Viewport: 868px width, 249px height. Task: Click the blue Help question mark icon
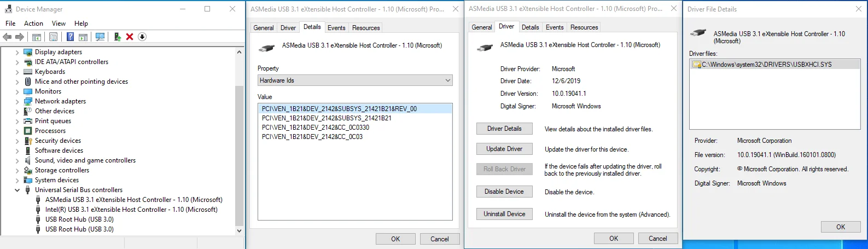(71, 37)
